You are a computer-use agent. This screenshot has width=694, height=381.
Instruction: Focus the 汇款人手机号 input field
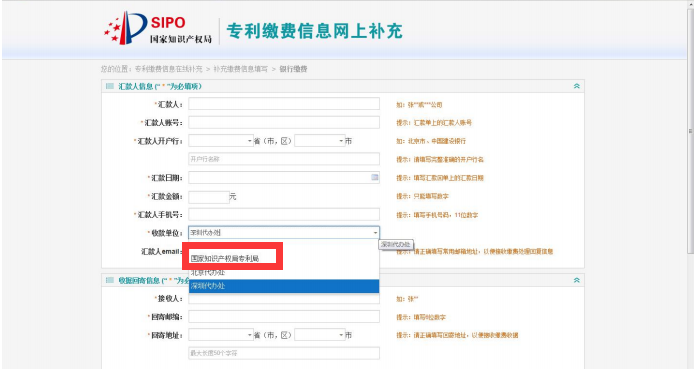coord(284,215)
